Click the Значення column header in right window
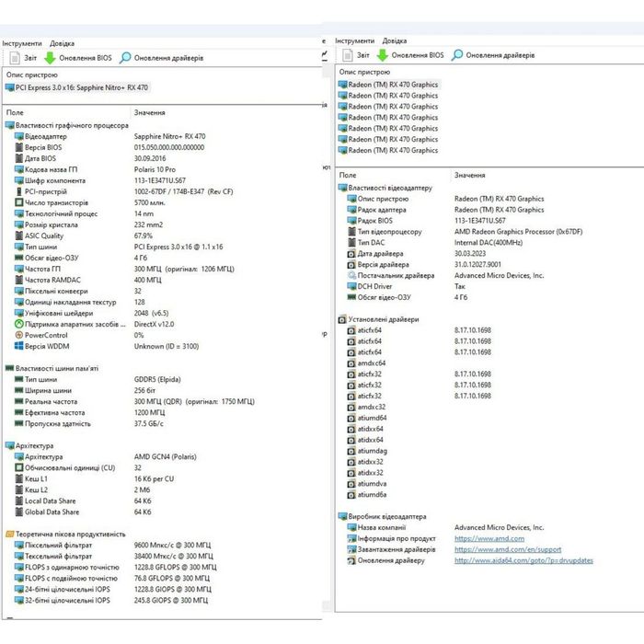 tap(469, 176)
